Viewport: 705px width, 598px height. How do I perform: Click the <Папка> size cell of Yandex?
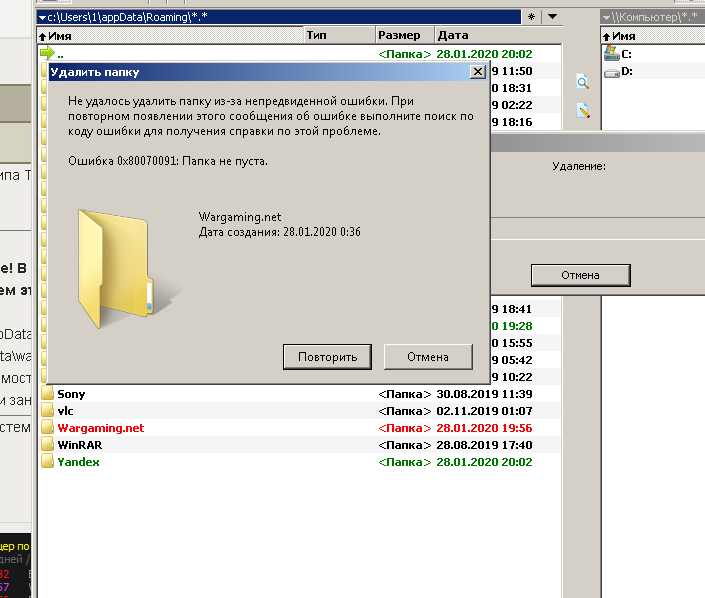[x=405, y=463]
